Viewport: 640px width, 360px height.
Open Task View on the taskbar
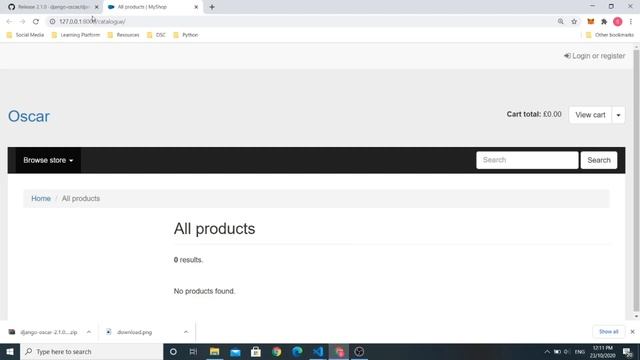pyautogui.click(x=193, y=351)
